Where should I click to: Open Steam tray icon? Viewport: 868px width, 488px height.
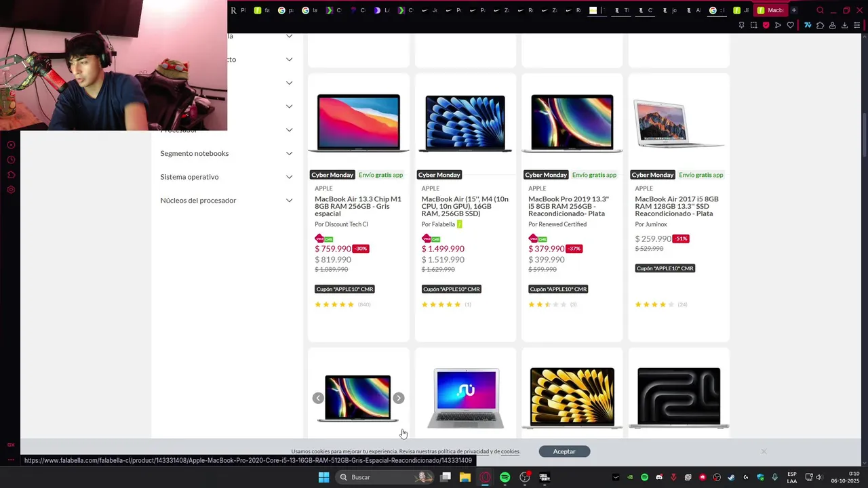coord(731,477)
